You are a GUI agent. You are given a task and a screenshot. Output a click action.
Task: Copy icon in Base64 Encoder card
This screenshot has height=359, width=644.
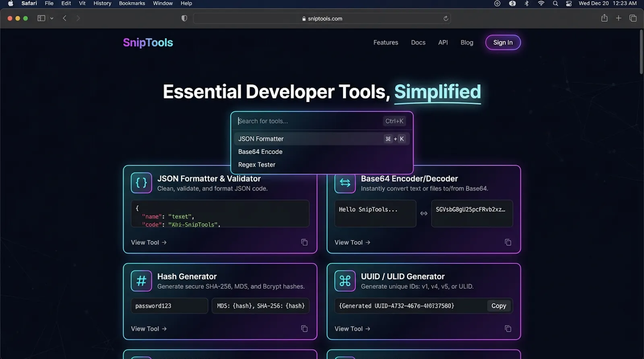pyautogui.click(x=508, y=242)
